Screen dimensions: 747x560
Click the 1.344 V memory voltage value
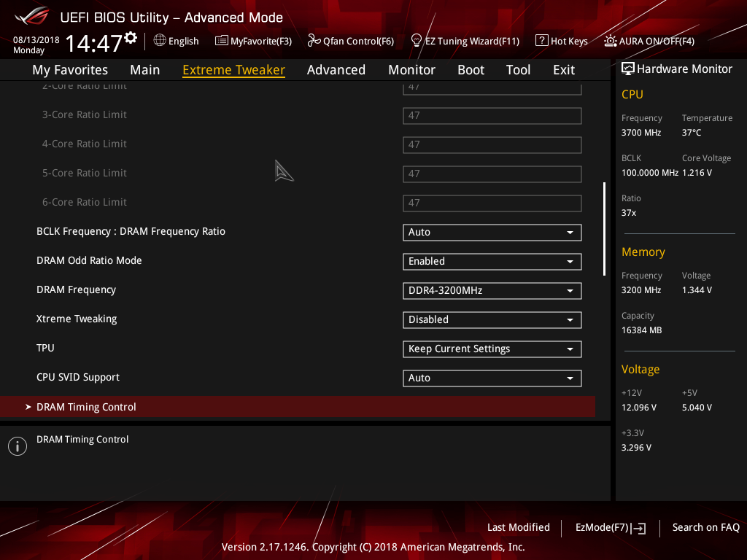(697, 290)
